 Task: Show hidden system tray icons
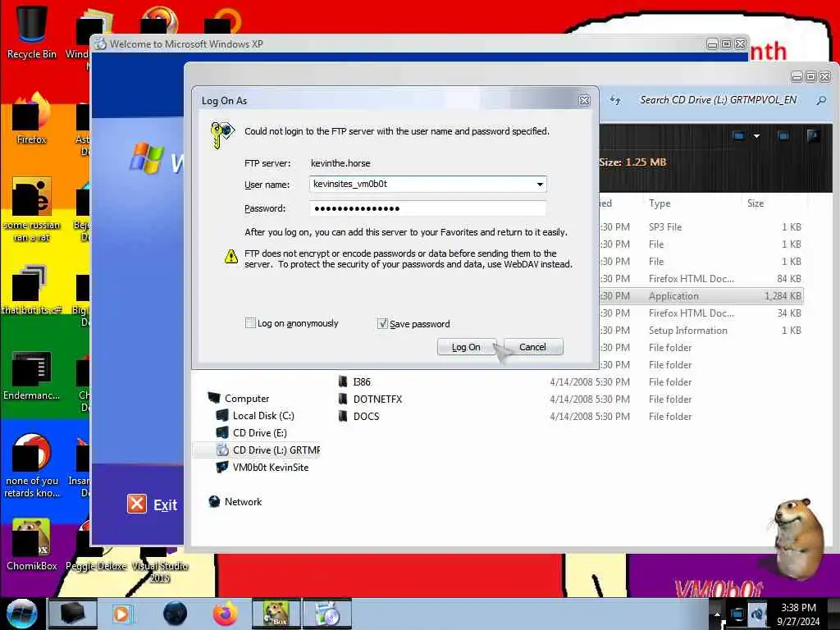pos(717,614)
